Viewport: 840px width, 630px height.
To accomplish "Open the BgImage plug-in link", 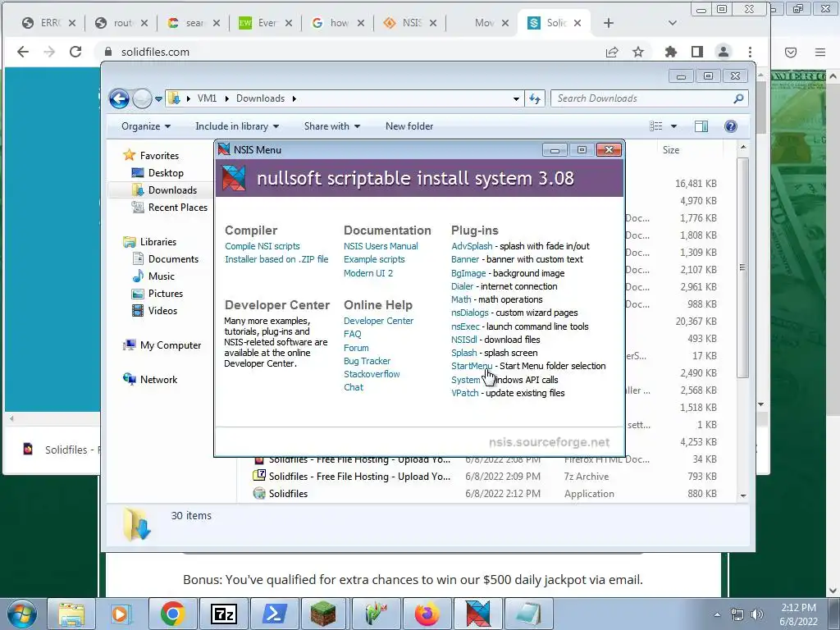I will tap(468, 273).
